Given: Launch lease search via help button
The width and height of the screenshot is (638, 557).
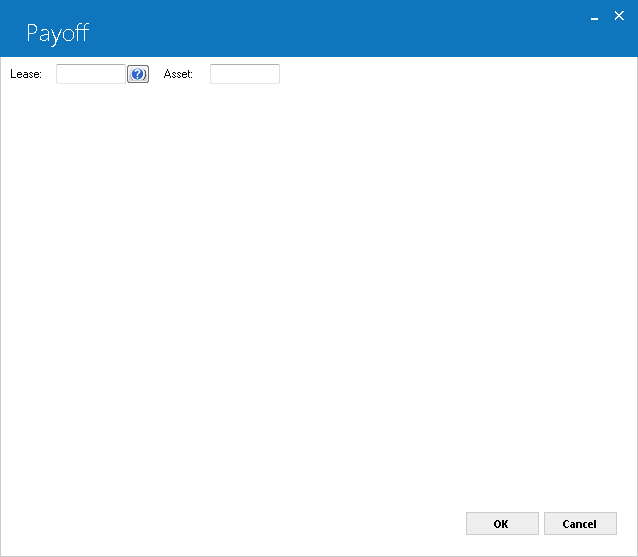Looking at the screenshot, I should [x=138, y=74].
